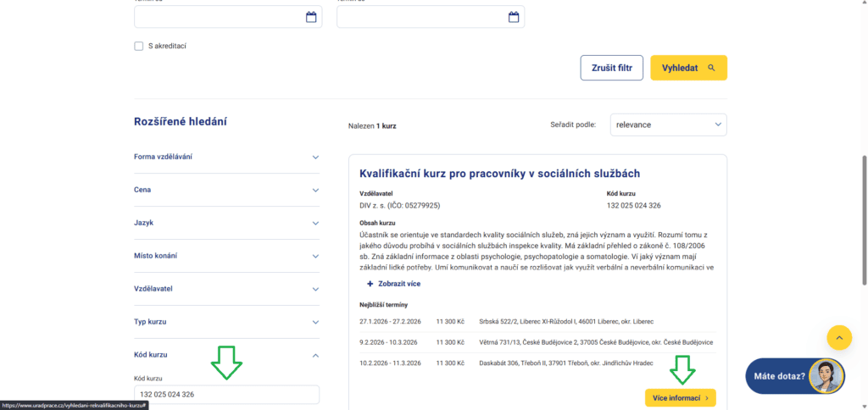Expand the Místo konání filter
The image size is (868, 410).
227,256
